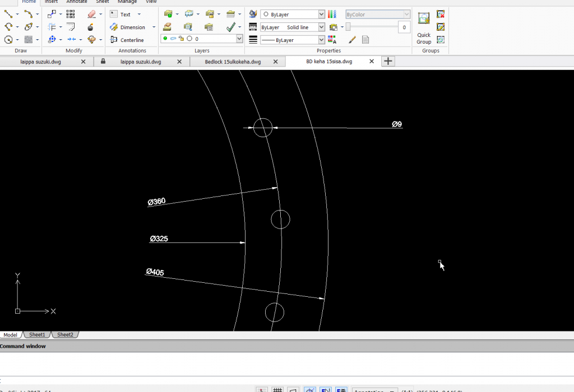Select the Ellipse draw tool
This screenshot has width=574, height=392.
pyautogui.click(x=28, y=27)
